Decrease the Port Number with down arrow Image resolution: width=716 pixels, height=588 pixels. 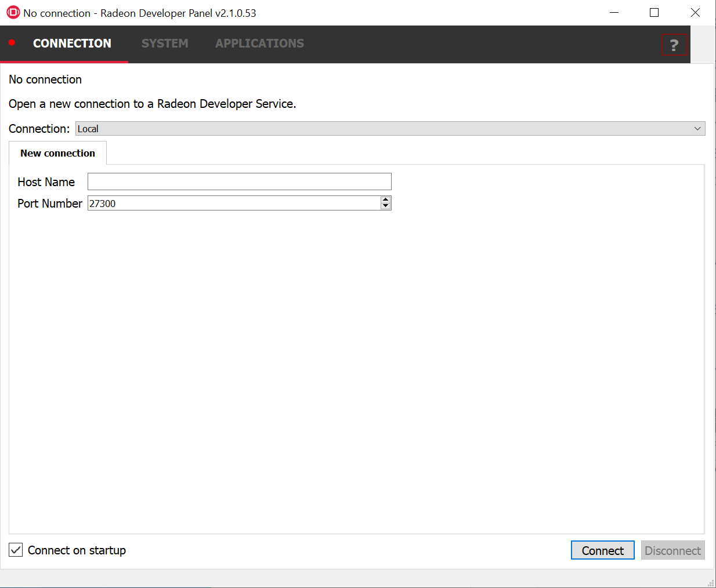[x=385, y=206]
